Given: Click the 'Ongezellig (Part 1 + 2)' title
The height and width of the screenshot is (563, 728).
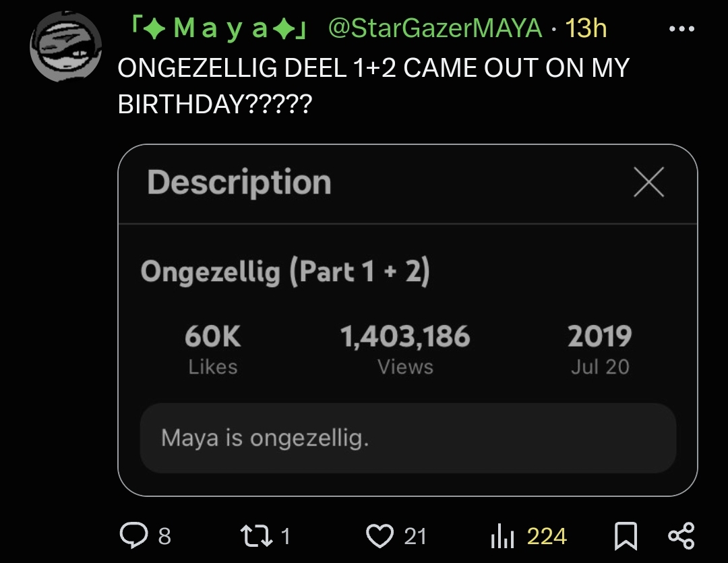Looking at the screenshot, I should coord(285,272).
